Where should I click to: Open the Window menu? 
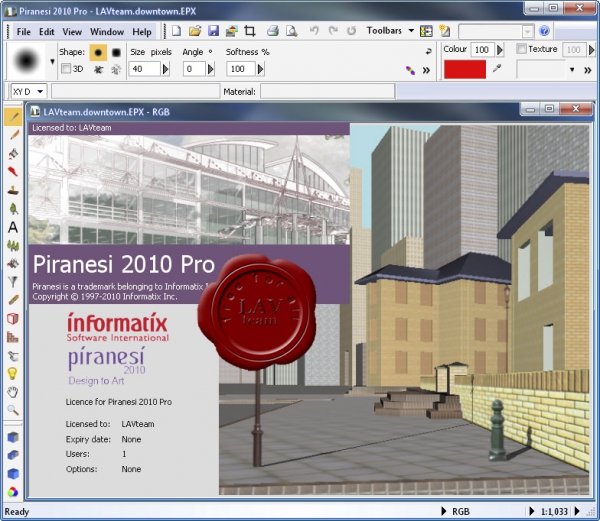[107, 32]
